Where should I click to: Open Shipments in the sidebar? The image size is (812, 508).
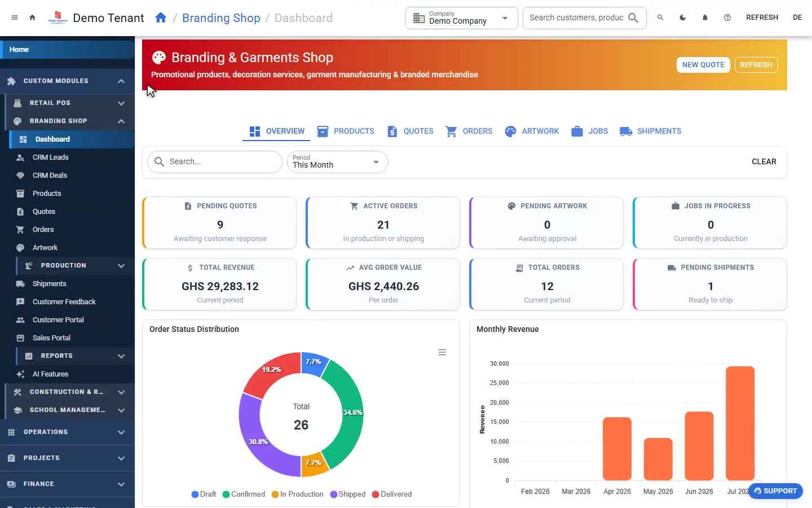point(72,284)
